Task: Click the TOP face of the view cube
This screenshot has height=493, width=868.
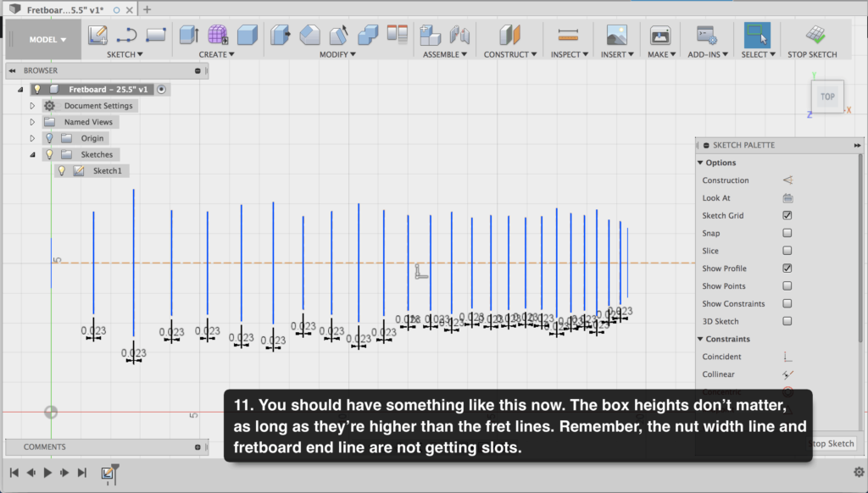Action: [x=827, y=96]
